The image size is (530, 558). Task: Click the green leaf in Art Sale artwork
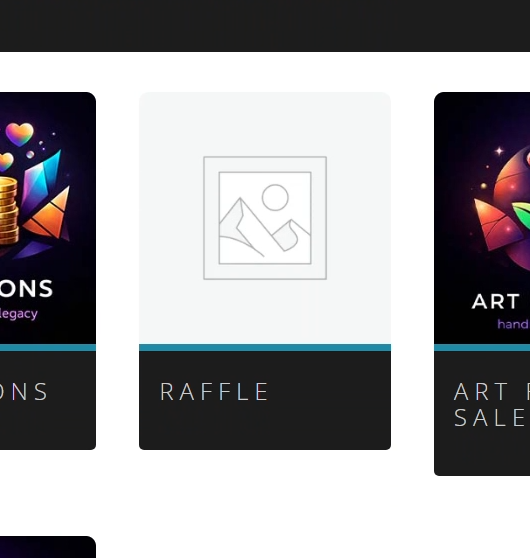coord(521,215)
